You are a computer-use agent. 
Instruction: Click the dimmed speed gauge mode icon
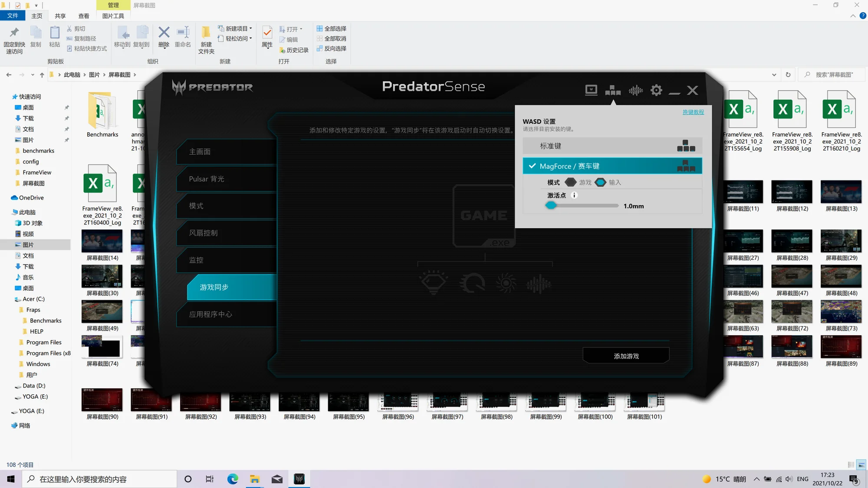[473, 283]
